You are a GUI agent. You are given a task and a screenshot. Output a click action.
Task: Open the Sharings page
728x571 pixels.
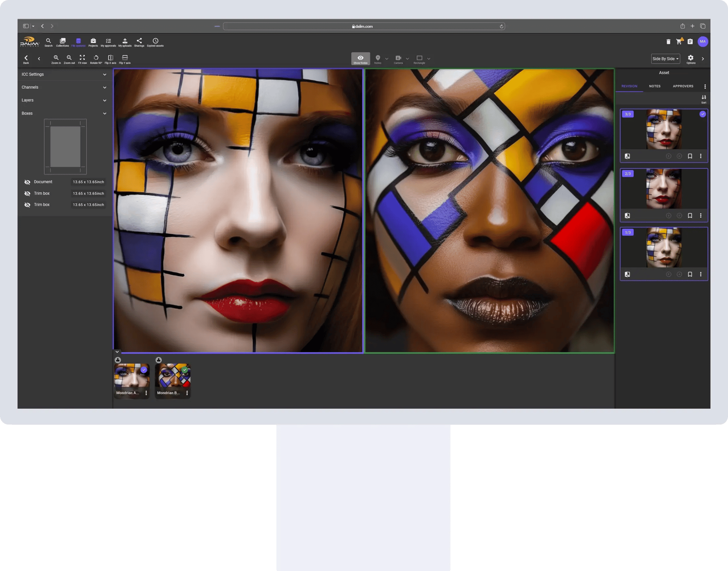click(139, 42)
